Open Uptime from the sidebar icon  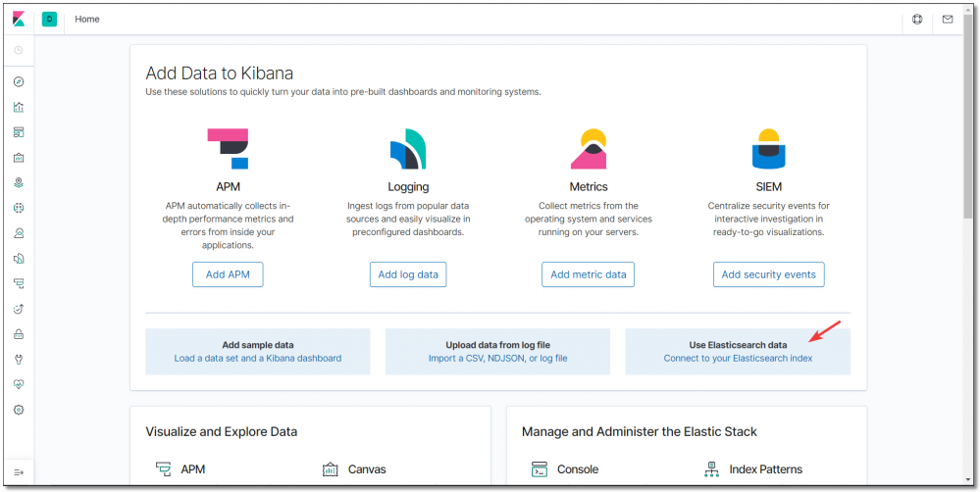coord(19,309)
